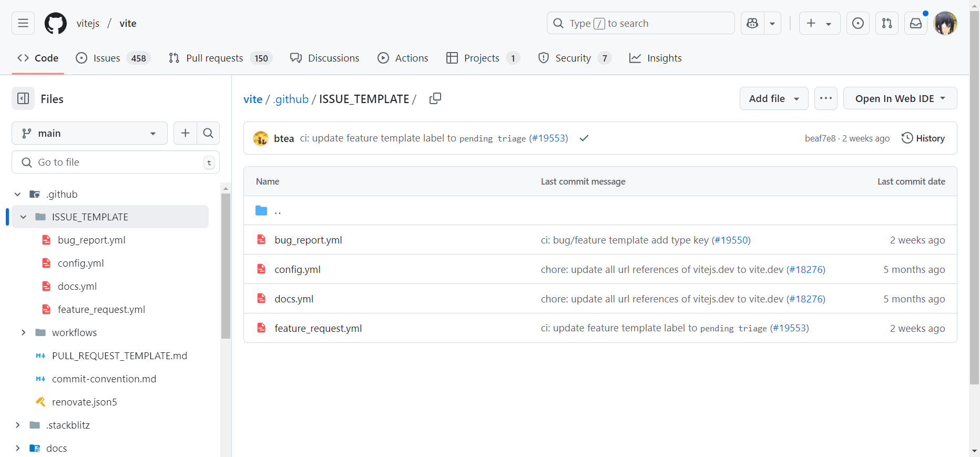Collapse ISSUE_TEMPLATE folder in tree
The image size is (980, 457).
[x=23, y=217]
